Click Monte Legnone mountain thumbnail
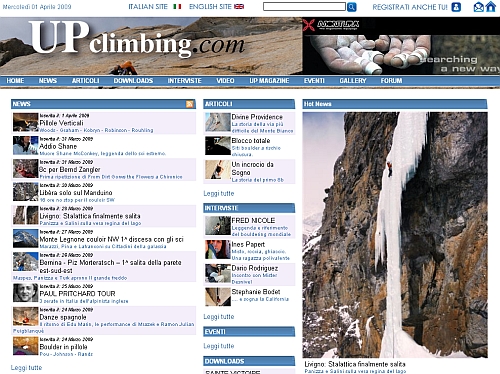The image size is (500, 374). 26,238
